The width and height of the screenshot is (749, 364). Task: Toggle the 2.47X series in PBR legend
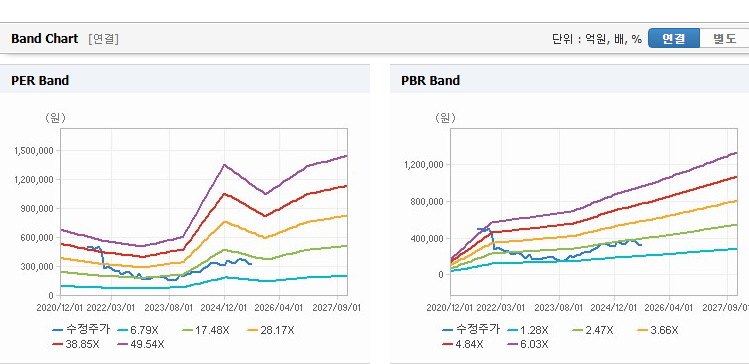click(x=593, y=330)
